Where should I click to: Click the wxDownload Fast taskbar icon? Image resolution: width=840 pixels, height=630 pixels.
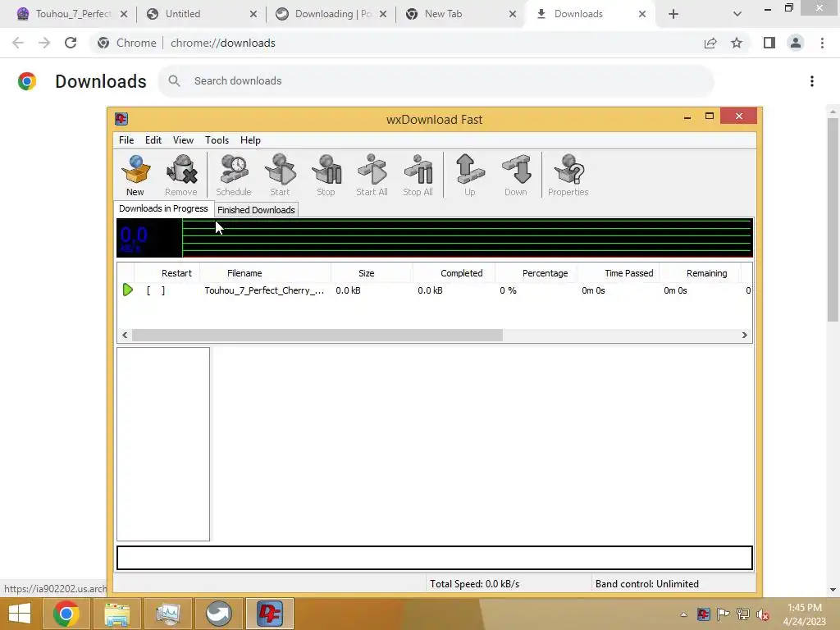[269, 614]
